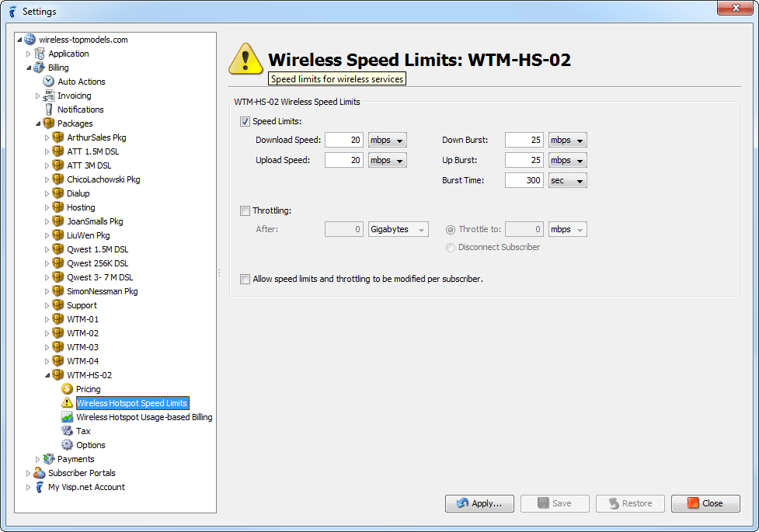Click the Tax percent icon
Viewport: 759px width, 532px height.
67,431
